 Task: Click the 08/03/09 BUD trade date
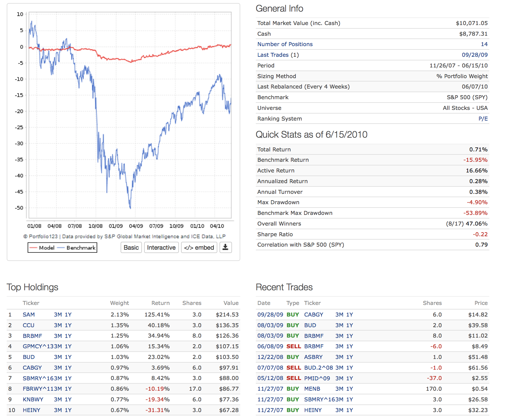pyautogui.click(x=270, y=325)
